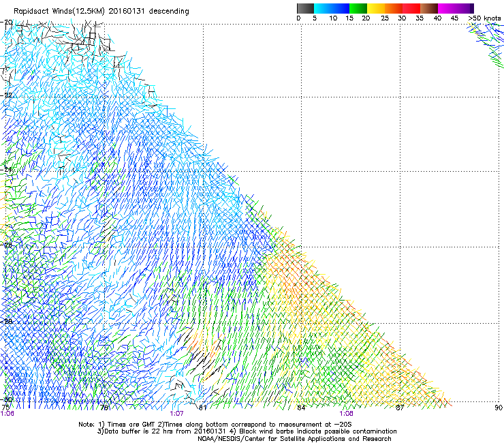The image size is (504, 443).
Task: Click the legend value '45' under the color bar
Action: (454, 18)
